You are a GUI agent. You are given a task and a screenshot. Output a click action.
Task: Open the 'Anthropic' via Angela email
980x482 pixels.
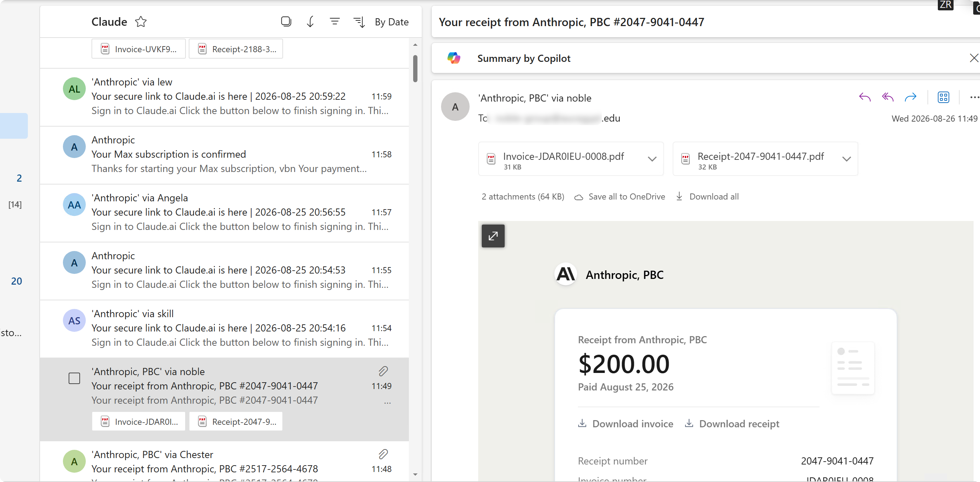click(x=224, y=212)
